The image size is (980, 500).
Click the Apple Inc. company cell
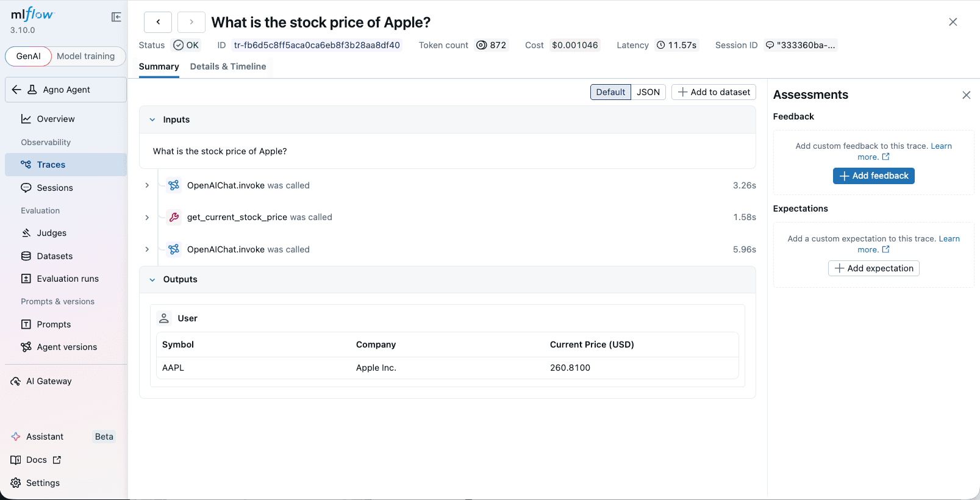tap(376, 368)
